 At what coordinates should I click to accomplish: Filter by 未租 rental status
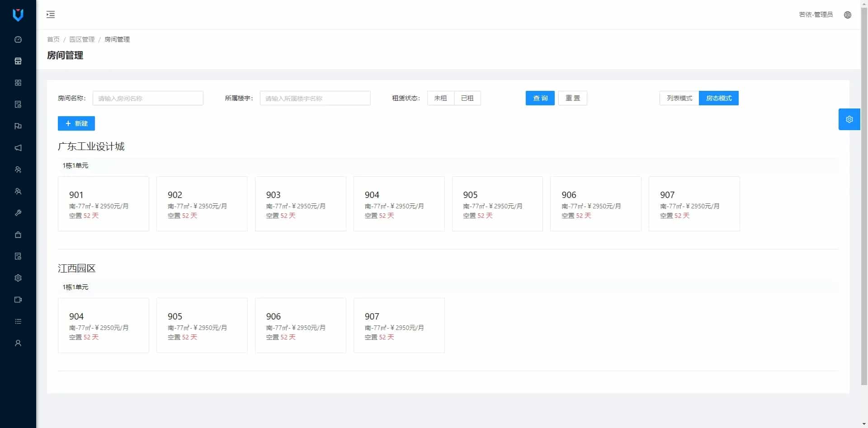(x=440, y=98)
